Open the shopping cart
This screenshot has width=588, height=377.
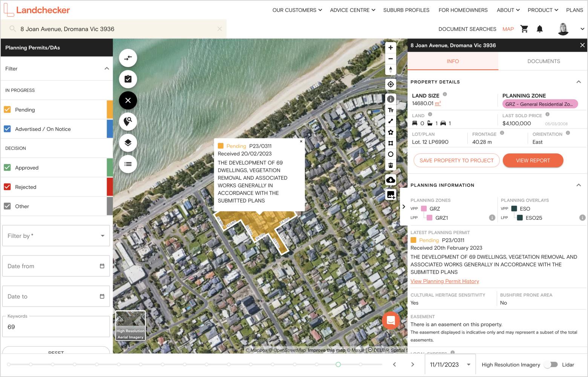click(524, 29)
